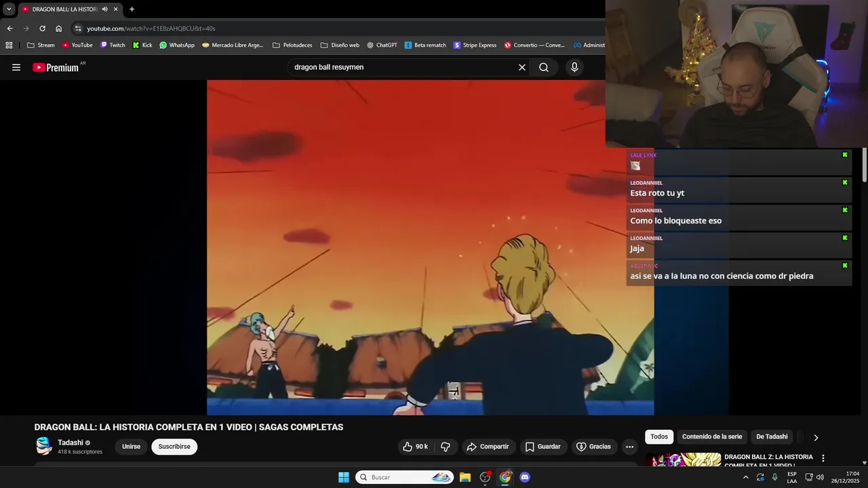The image size is (868, 488).
Task: Select the Contenido de la serie chip
Action: 712,436
